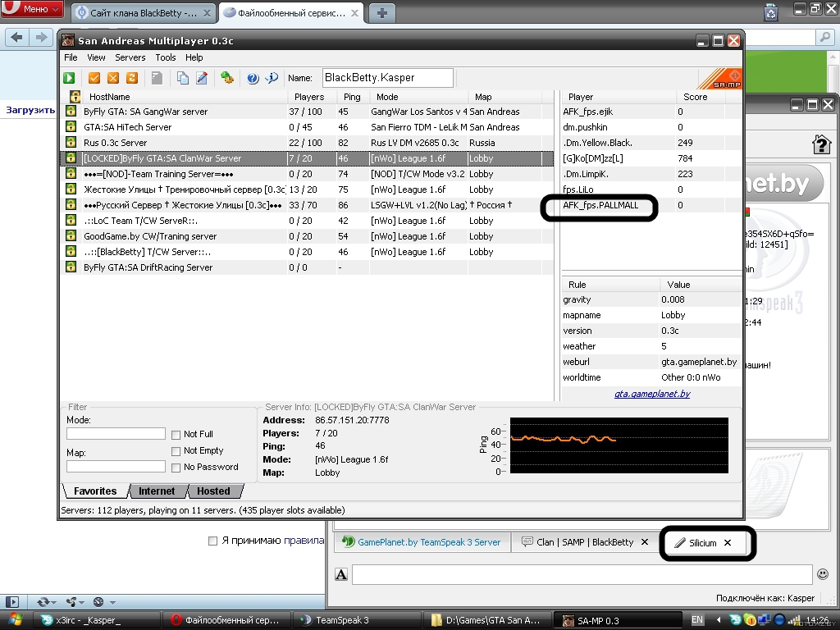Switch to the Internet tab

pyautogui.click(x=157, y=491)
